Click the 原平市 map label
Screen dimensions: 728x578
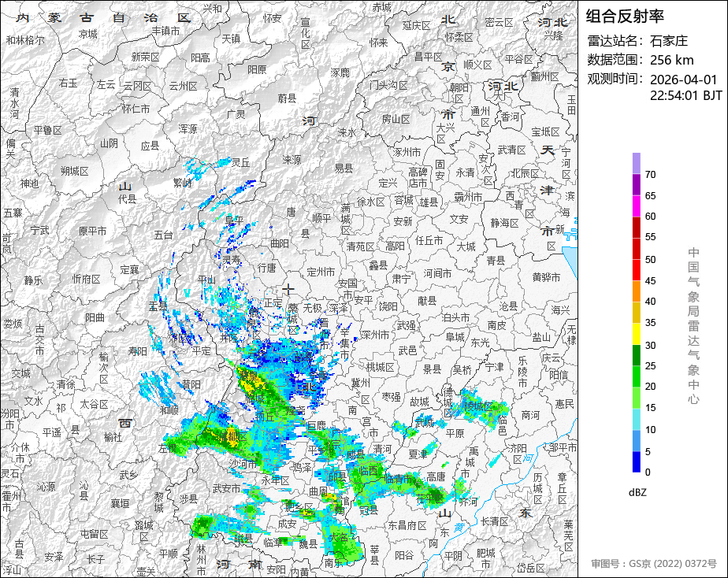92,231
